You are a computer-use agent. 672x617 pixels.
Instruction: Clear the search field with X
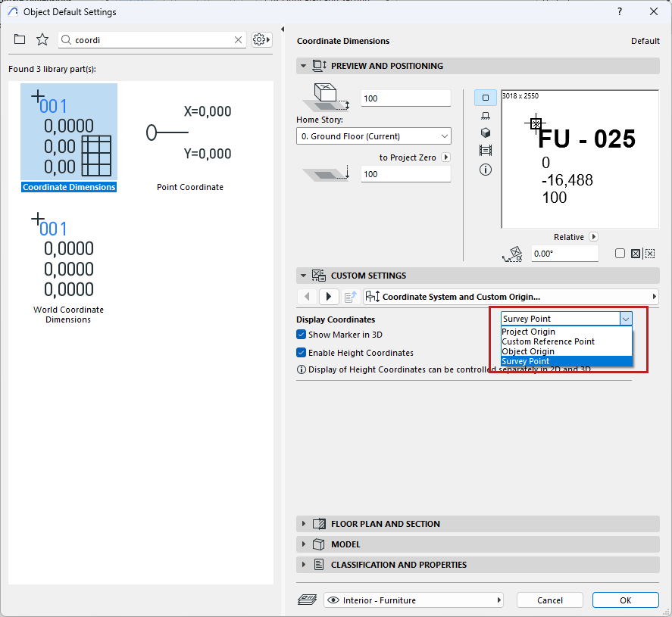pyautogui.click(x=239, y=40)
